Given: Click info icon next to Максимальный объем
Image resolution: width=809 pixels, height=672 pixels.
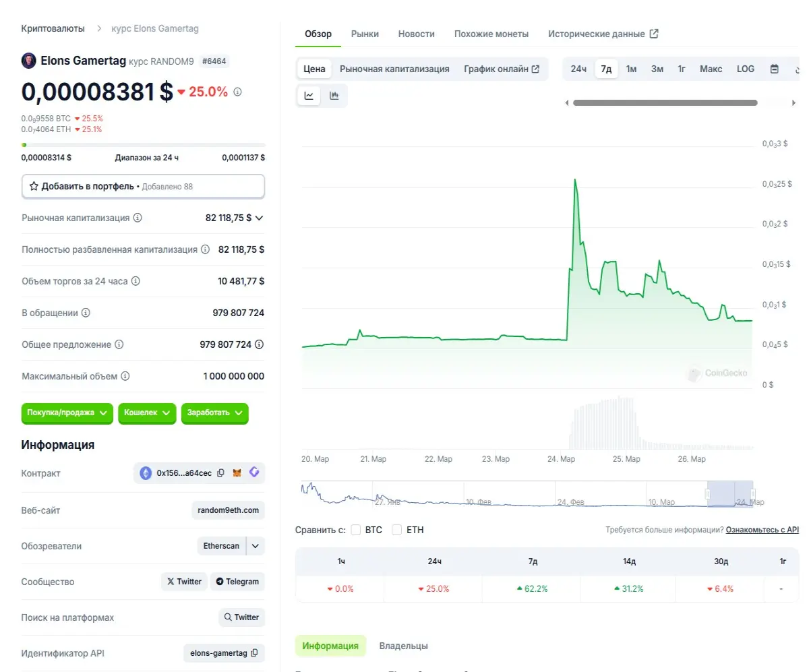Looking at the screenshot, I should click(x=125, y=376).
